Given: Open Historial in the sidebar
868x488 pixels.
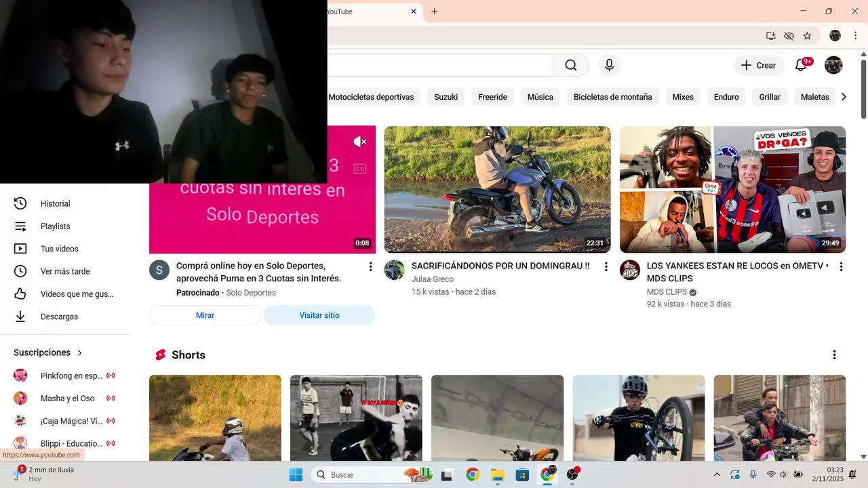Looking at the screenshot, I should [65, 203].
